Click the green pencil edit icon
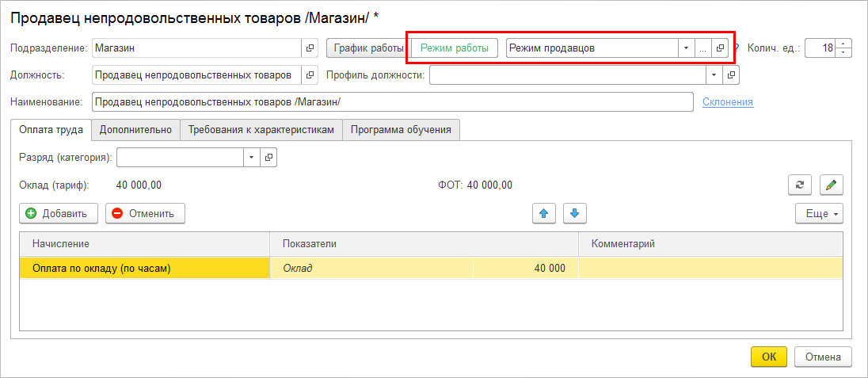 831,185
